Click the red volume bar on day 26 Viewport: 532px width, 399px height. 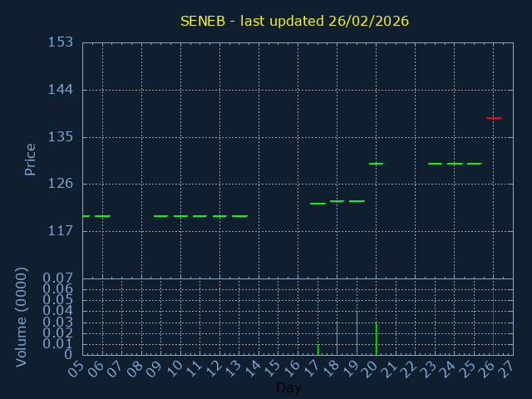click(493, 322)
